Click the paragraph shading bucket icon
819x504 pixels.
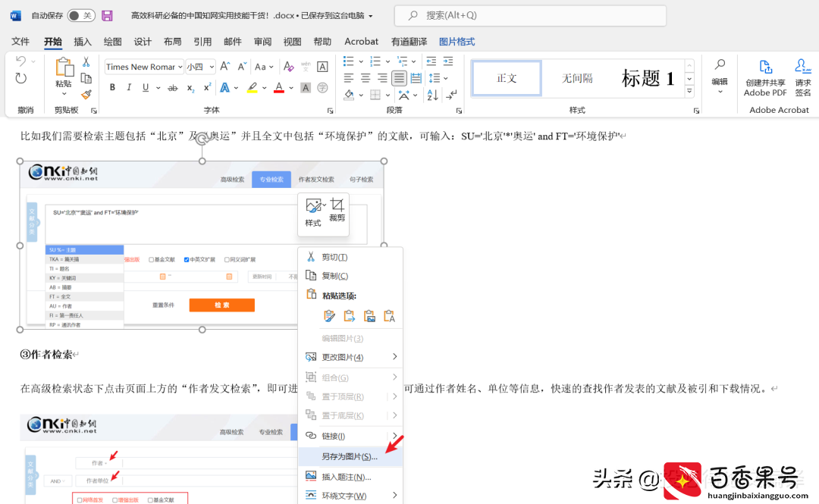(x=349, y=95)
